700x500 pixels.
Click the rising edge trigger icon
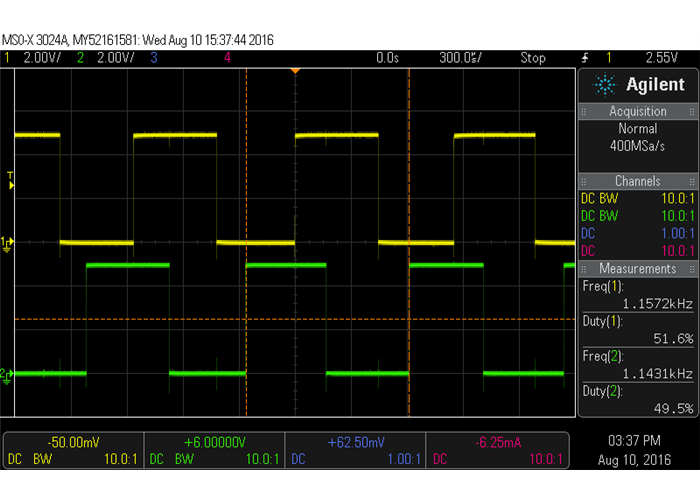585,58
